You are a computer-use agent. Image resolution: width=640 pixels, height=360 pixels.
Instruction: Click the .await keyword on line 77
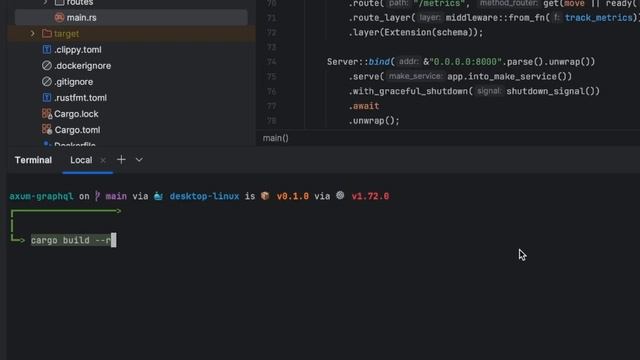click(x=364, y=106)
